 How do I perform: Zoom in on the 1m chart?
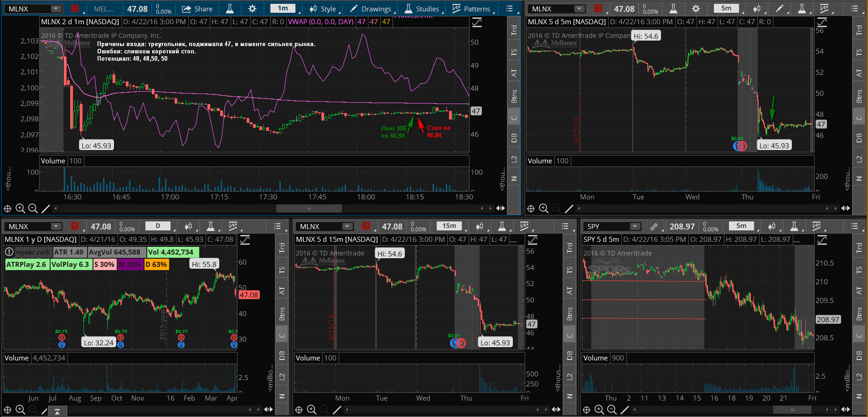point(20,208)
